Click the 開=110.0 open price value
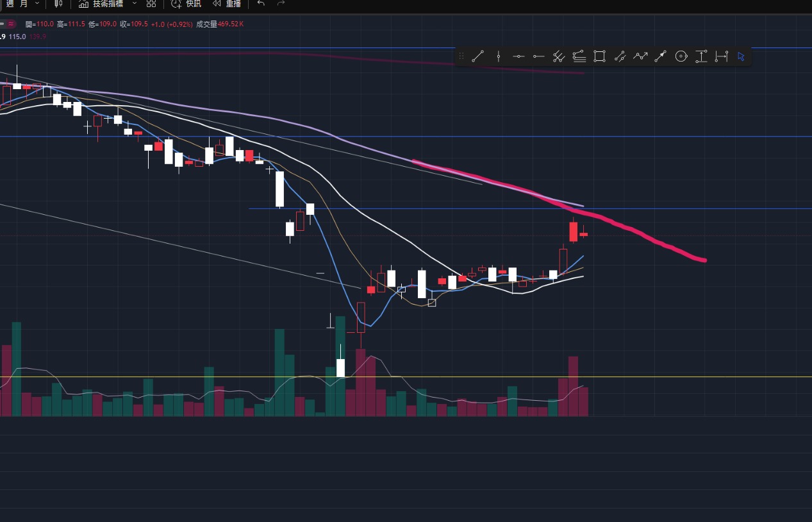812x522 pixels. click(40, 24)
